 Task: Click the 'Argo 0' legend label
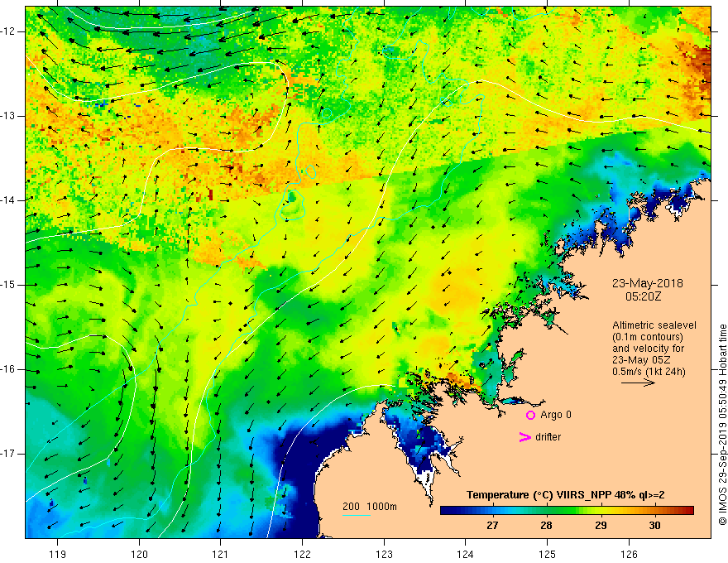click(x=556, y=415)
